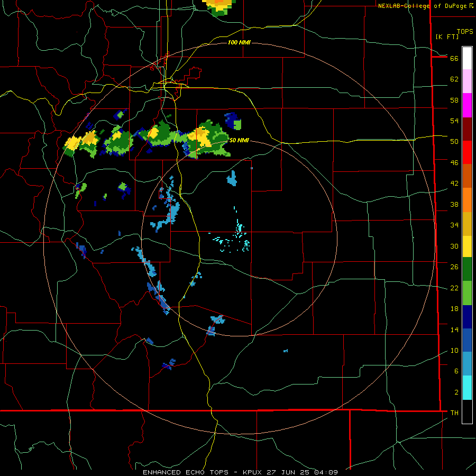Select the magenta swatch in the legend
Image resolution: width=476 pixels, height=476 pixels.
[467, 105]
